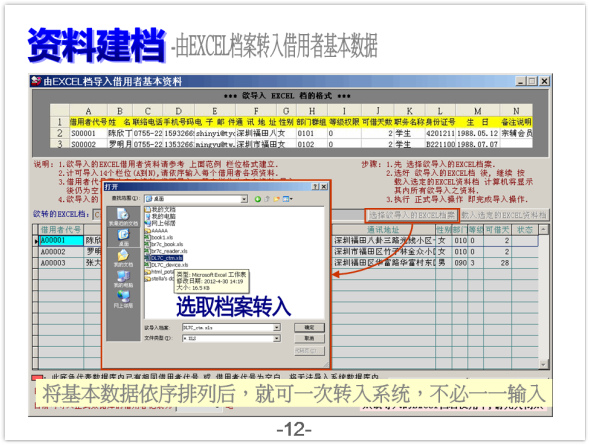Open My Recent Documents in the places bar

click(123, 217)
